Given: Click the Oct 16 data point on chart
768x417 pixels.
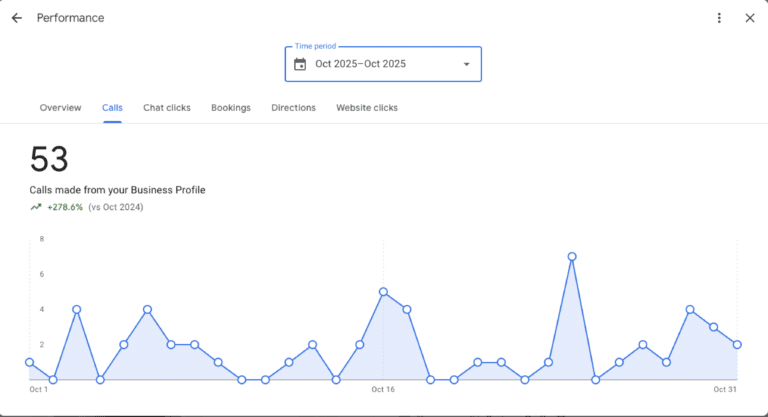Looking at the screenshot, I should point(383,292).
